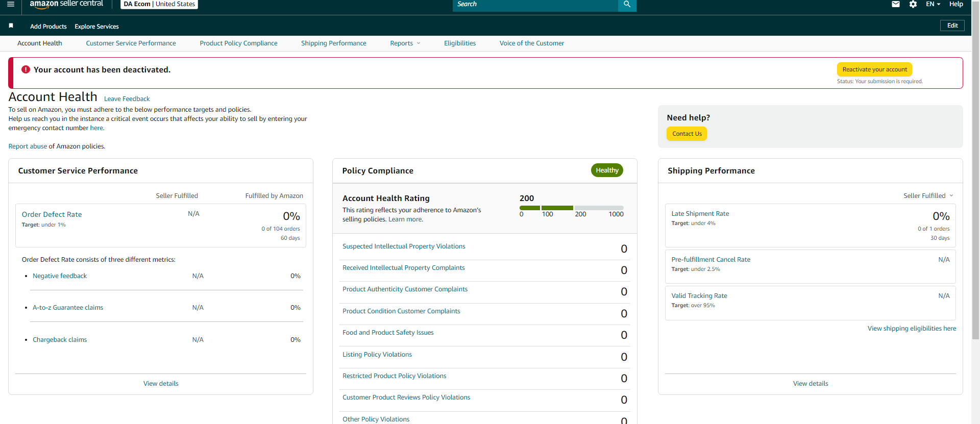
Task: Click into the Search input field
Action: 535,5
